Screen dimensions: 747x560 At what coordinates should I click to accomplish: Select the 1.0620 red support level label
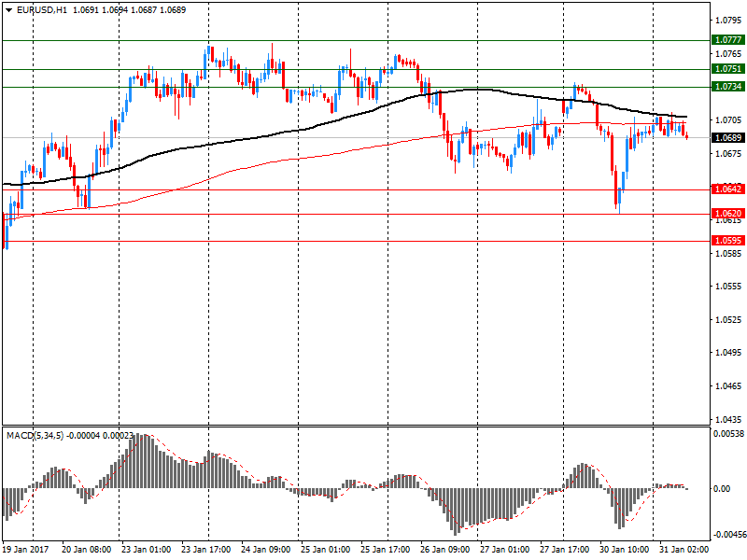coord(728,214)
